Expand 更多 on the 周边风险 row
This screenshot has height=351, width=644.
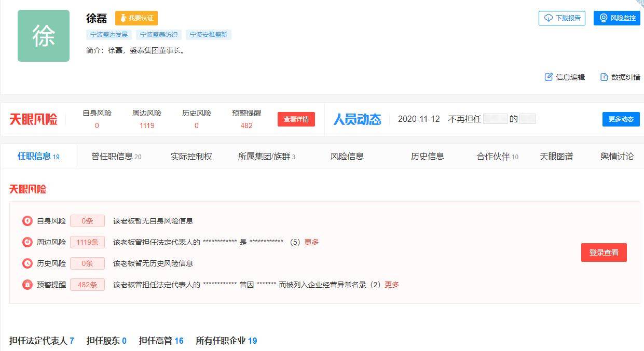(311, 242)
